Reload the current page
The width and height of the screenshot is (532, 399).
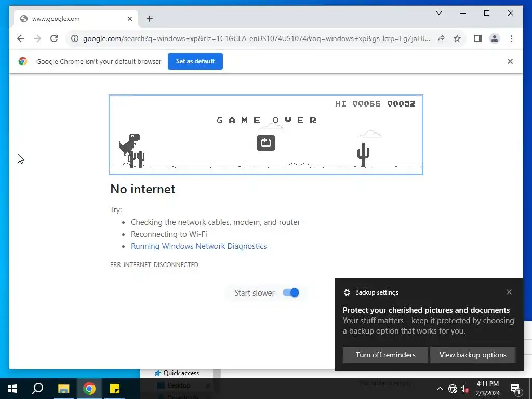54,38
